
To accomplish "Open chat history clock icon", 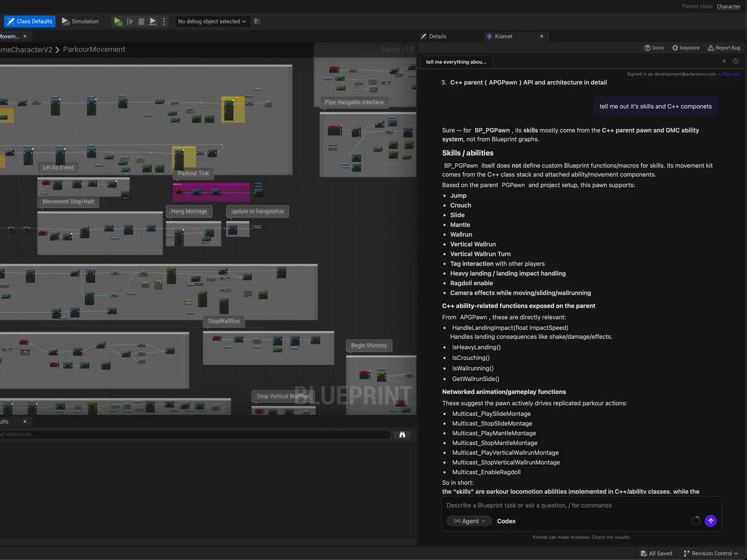I will (735, 61).
